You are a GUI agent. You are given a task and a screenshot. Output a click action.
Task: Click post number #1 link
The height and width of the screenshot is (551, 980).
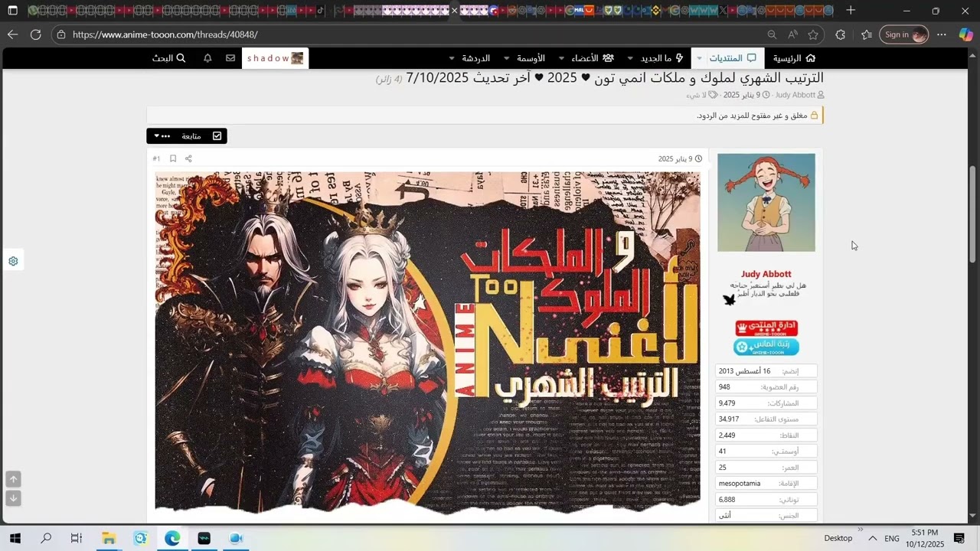coord(156,158)
